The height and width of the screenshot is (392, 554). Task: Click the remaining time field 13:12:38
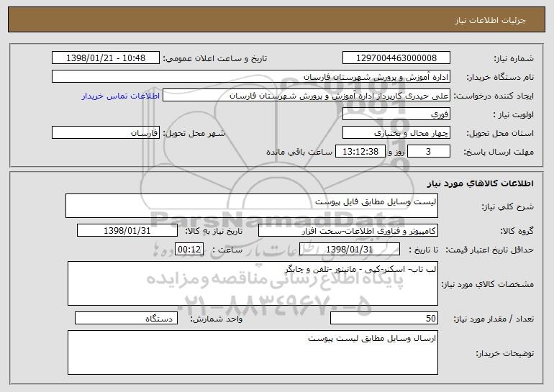click(x=360, y=152)
